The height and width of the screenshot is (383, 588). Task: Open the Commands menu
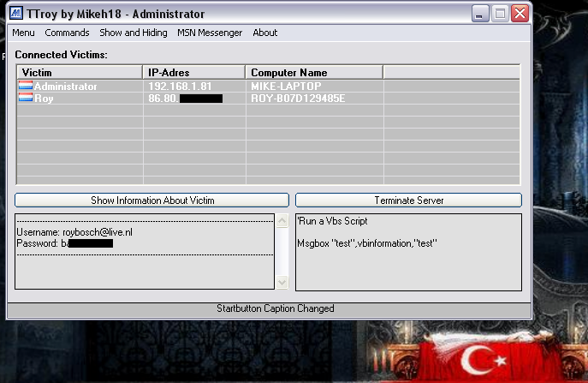(67, 33)
